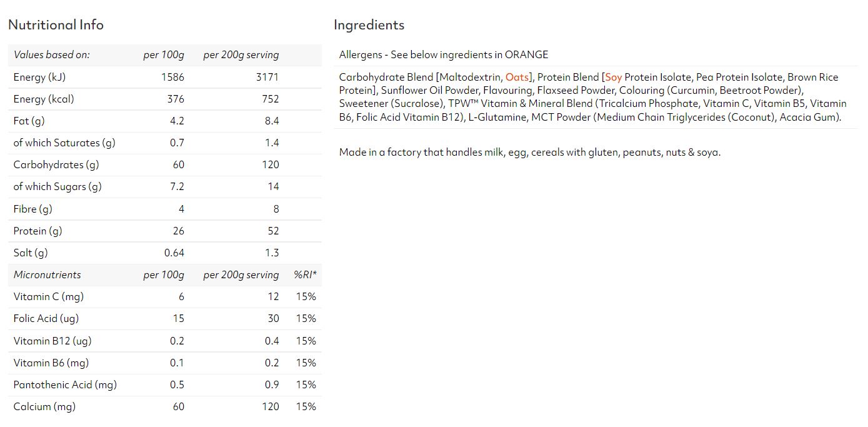
Task: Select the of which Sugars (g) row
Action: (x=165, y=186)
